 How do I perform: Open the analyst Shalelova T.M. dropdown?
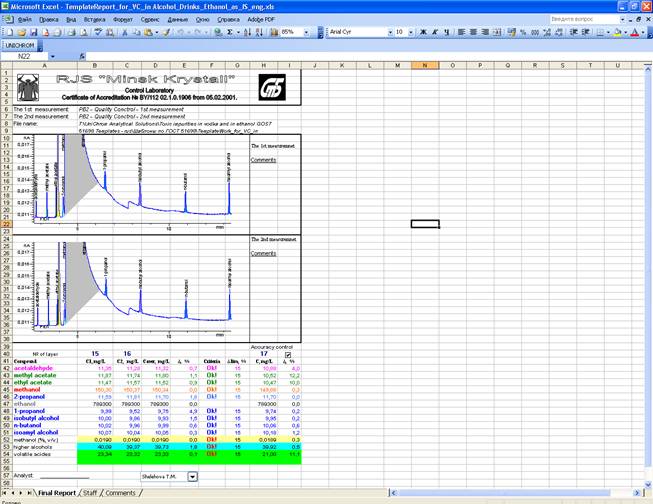tap(192, 477)
